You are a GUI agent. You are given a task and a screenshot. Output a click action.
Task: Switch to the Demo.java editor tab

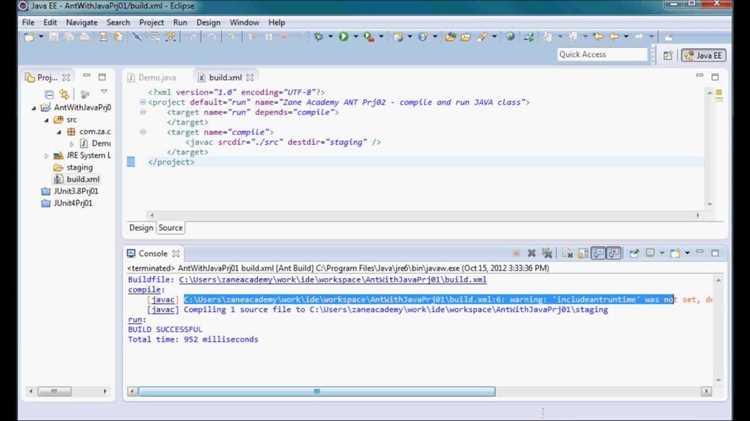coord(152,77)
